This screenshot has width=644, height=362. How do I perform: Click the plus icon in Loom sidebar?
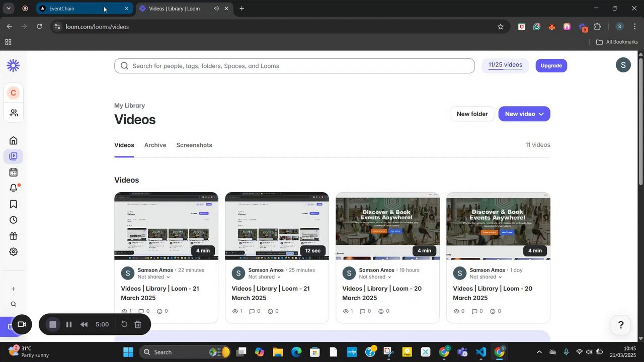[14, 289]
